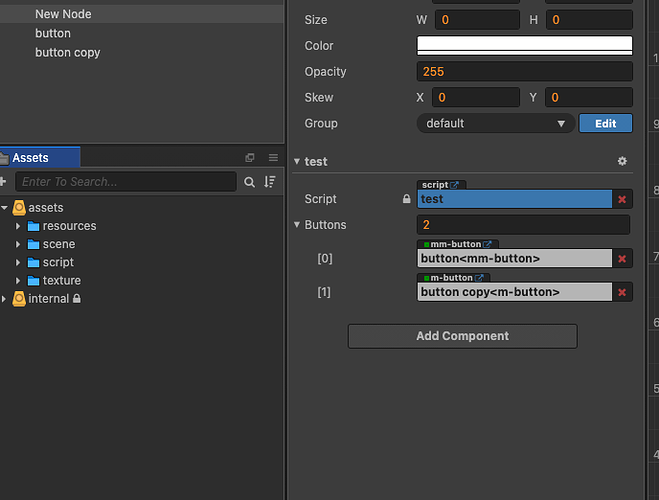Open the Assets panel hamburger menu

point(273,158)
